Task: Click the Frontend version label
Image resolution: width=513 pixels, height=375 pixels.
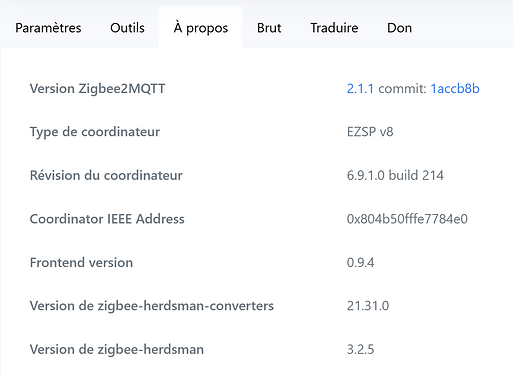Action: click(81, 263)
